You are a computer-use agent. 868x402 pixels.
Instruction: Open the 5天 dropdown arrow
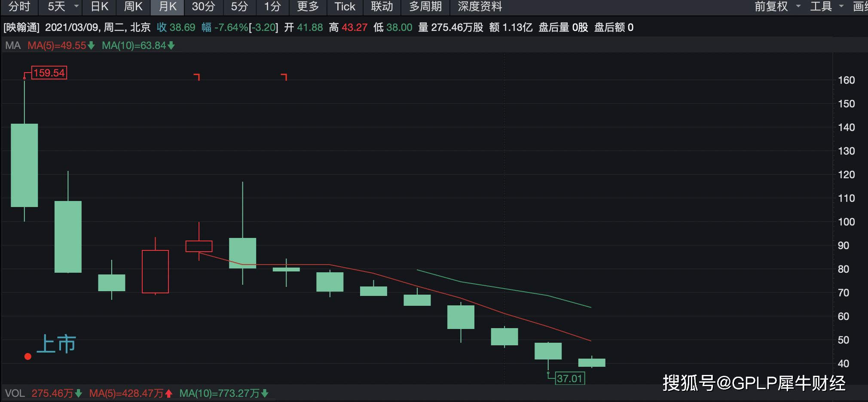[76, 7]
